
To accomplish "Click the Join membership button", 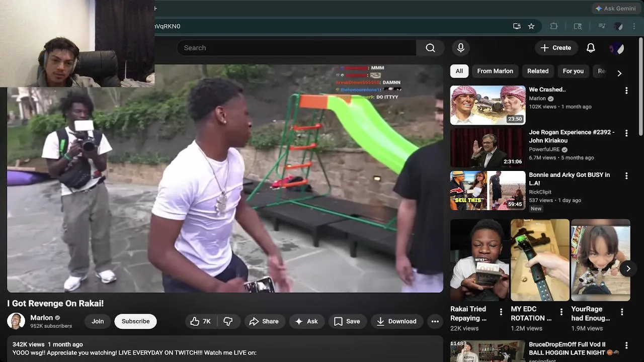I will [98, 321].
